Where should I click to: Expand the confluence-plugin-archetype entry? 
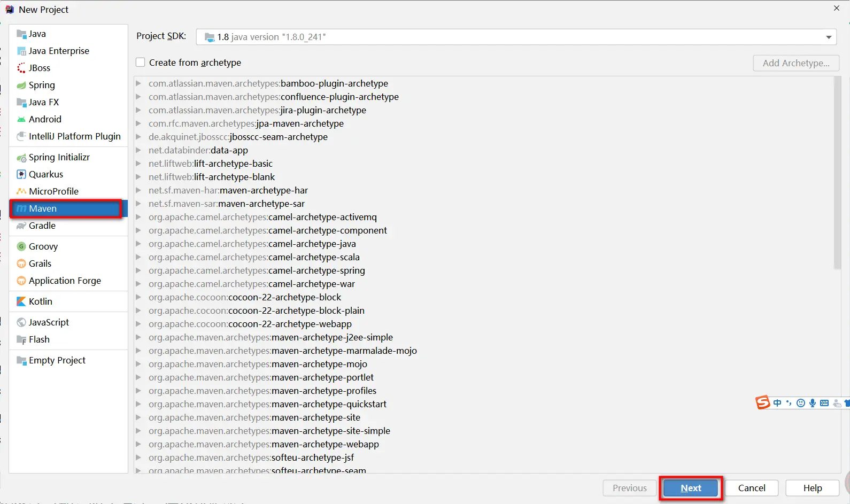[x=138, y=97]
